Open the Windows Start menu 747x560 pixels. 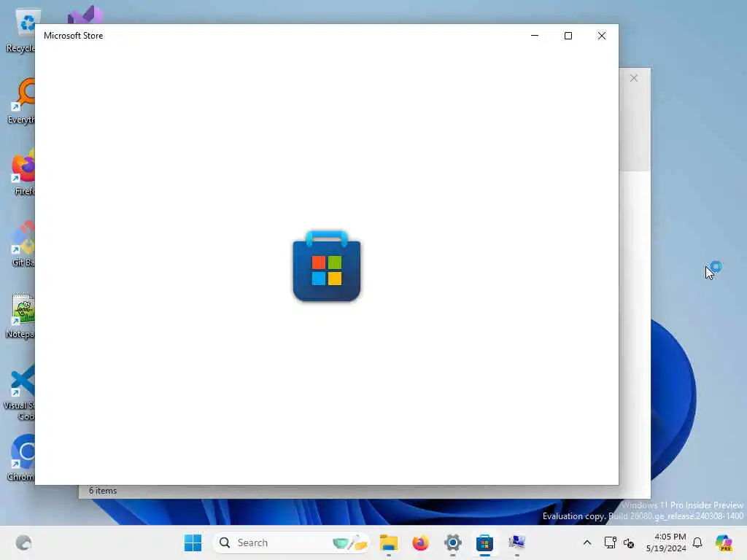193,542
